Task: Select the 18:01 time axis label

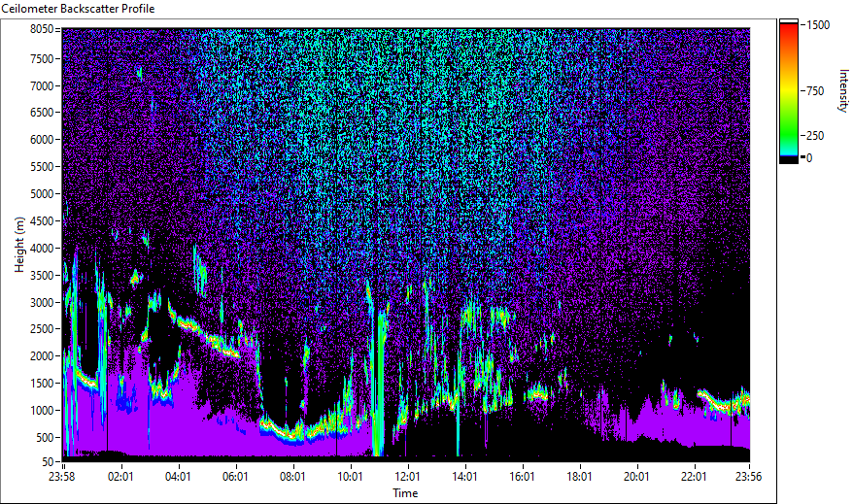Action: (x=579, y=477)
